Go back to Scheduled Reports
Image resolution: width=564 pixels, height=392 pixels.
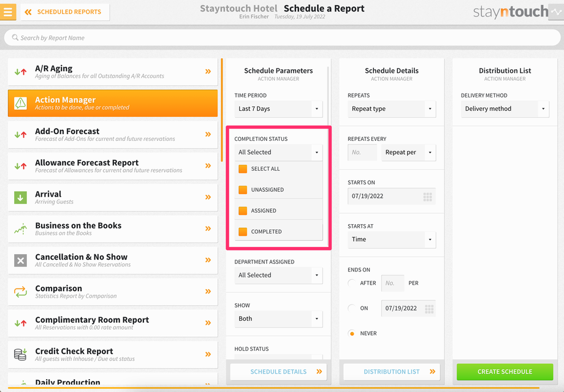[65, 12]
